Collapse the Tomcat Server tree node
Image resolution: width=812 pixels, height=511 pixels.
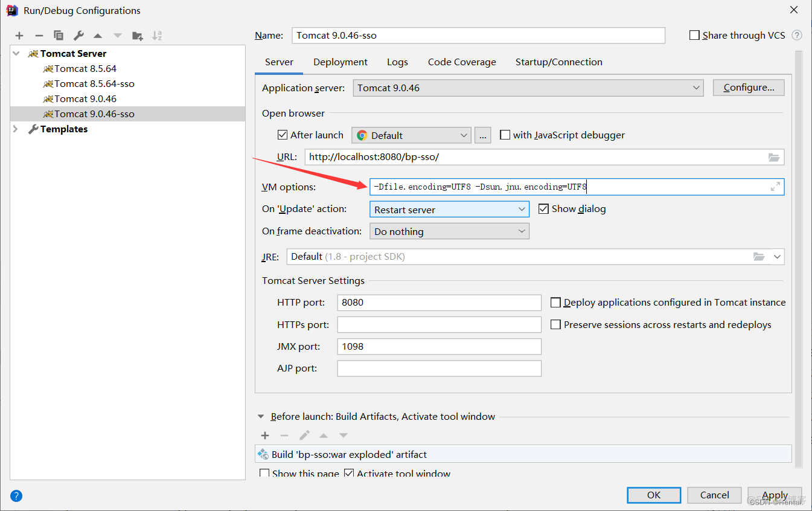16,54
